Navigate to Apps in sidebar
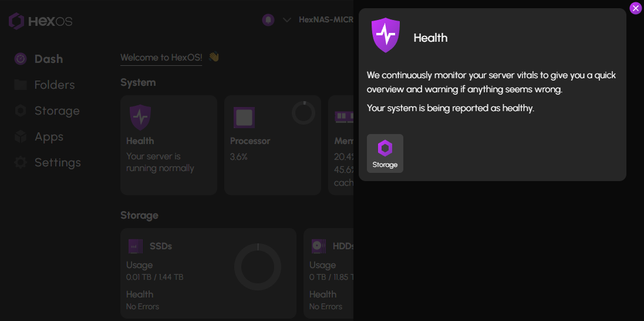 pyautogui.click(x=48, y=136)
